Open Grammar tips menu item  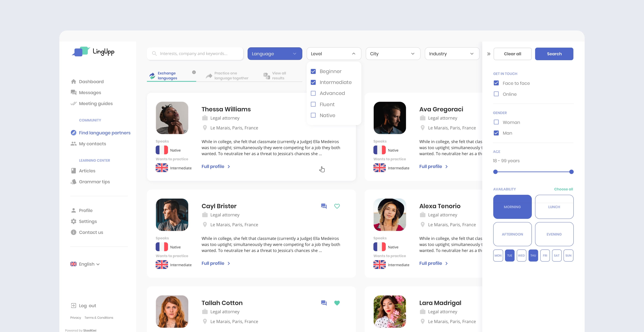[90, 182]
